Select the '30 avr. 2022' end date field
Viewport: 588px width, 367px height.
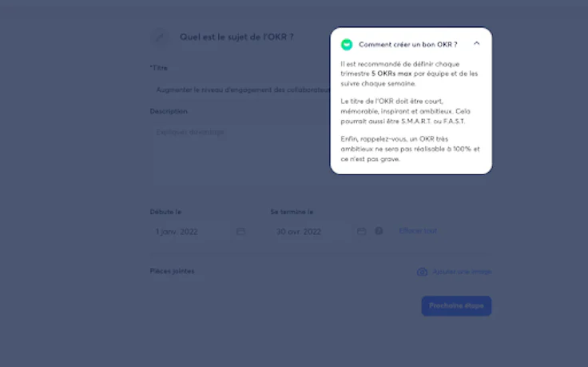(x=320, y=232)
